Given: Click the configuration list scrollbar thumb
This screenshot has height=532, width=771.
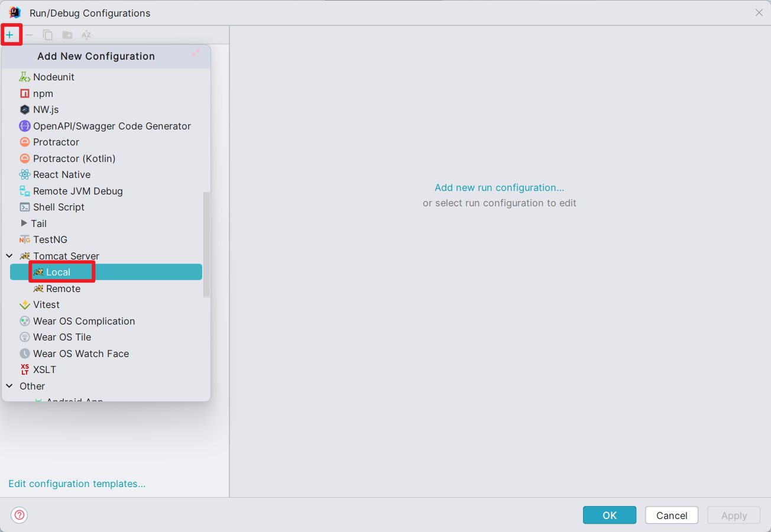Looking at the screenshot, I should 206,244.
